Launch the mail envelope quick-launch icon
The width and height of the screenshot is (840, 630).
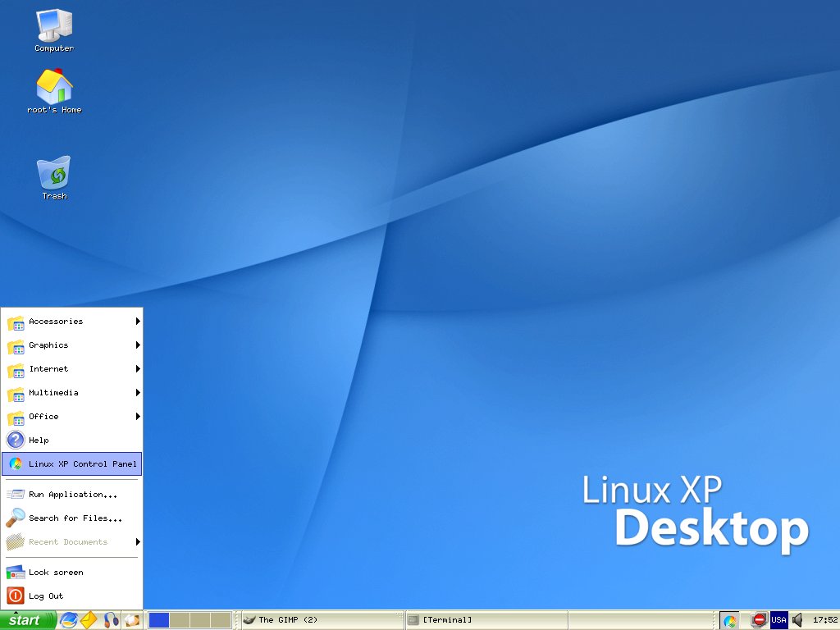pos(89,620)
